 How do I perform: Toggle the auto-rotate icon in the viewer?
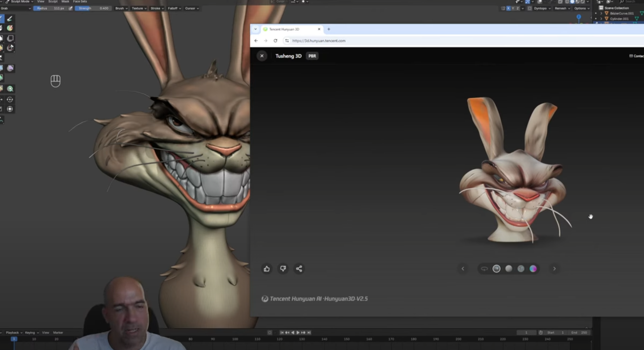pyautogui.click(x=484, y=269)
